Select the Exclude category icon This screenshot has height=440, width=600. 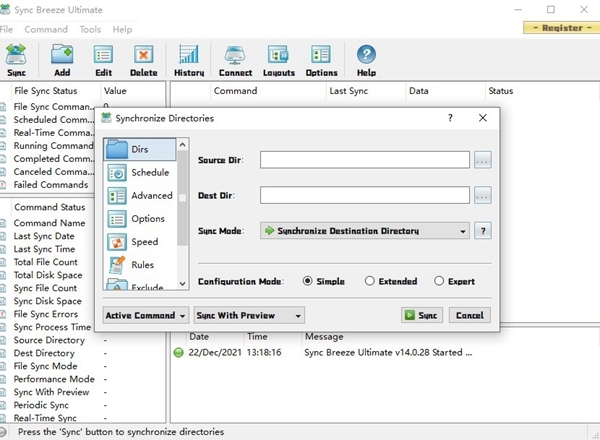pyautogui.click(x=117, y=285)
